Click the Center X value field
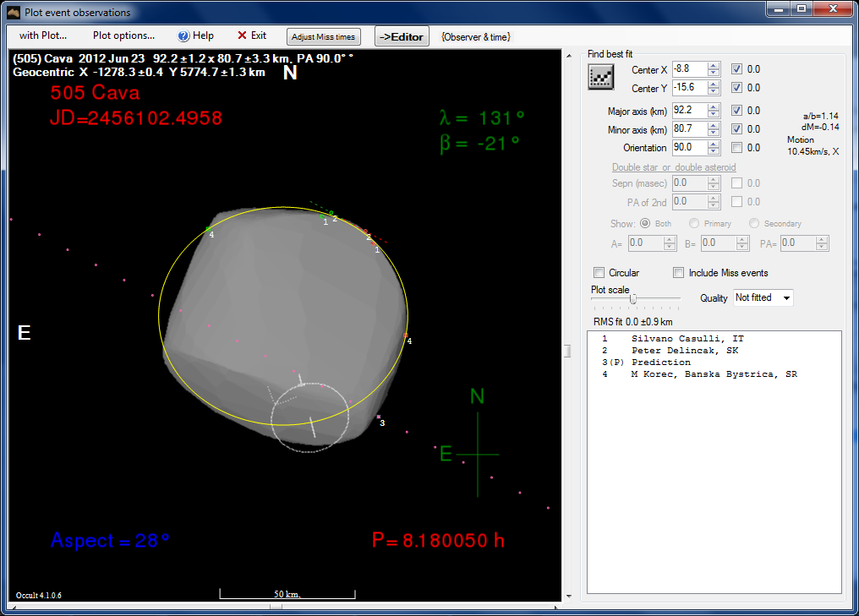 click(690, 69)
